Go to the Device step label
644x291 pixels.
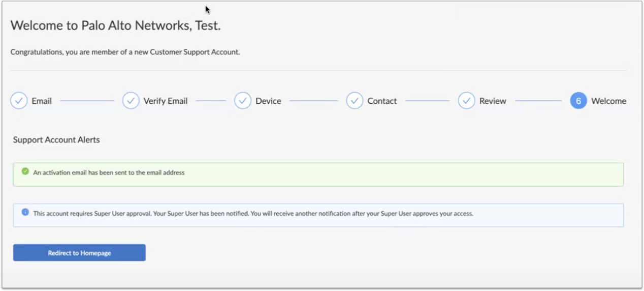coord(268,101)
